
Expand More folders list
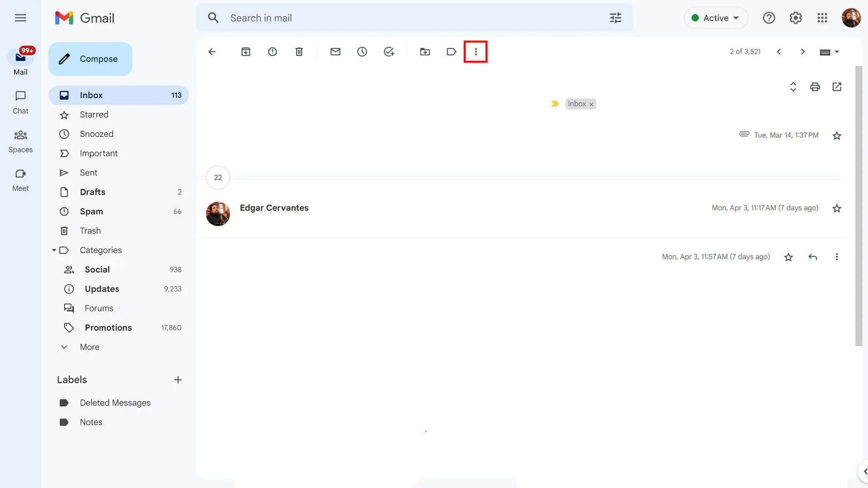[x=118, y=347]
